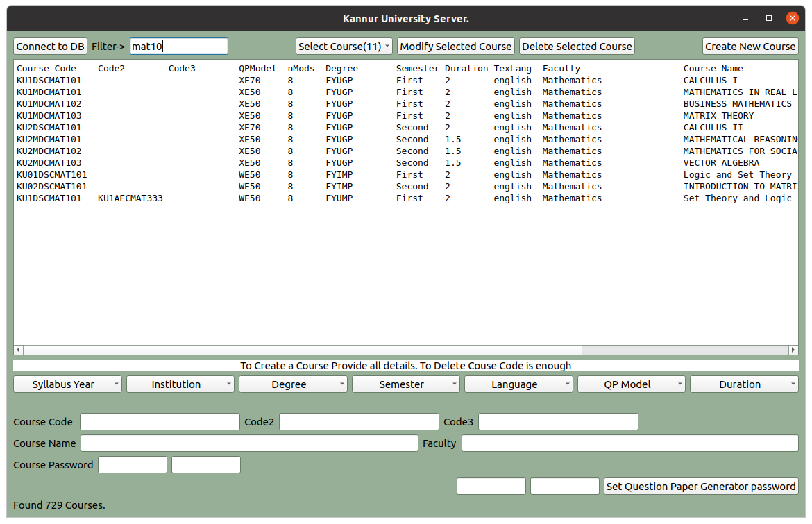Viewport: 812px width, 524px height.
Task: Click the Connect to DB button
Action: click(50, 47)
